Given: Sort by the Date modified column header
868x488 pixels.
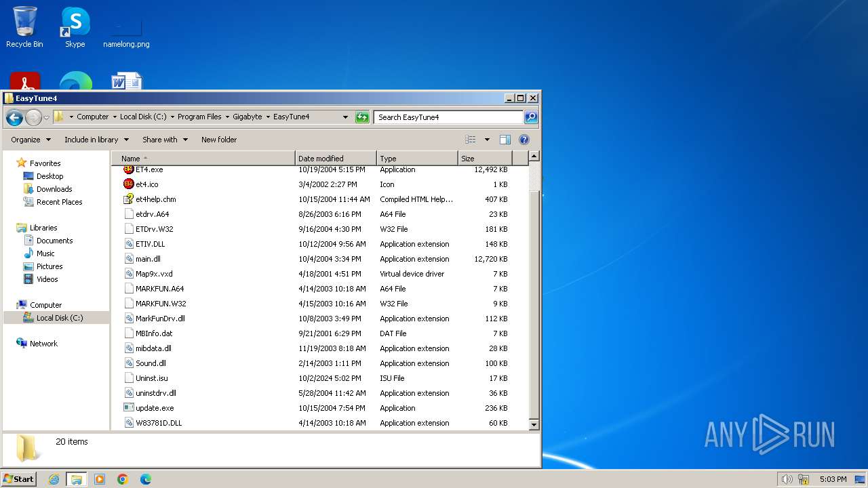Looking at the screenshot, I should pyautogui.click(x=336, y=159).
